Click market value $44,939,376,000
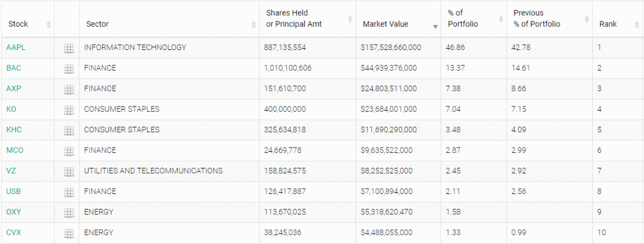 tap(389, 68)
